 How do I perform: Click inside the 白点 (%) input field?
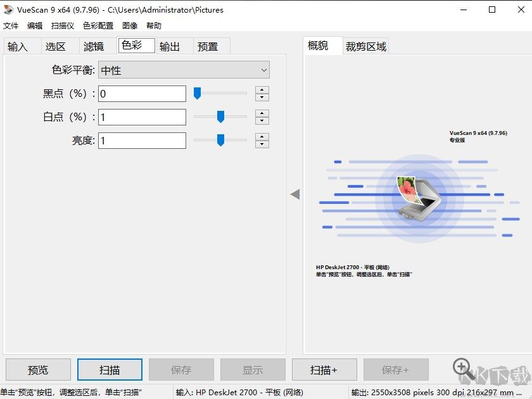(141, 117)
